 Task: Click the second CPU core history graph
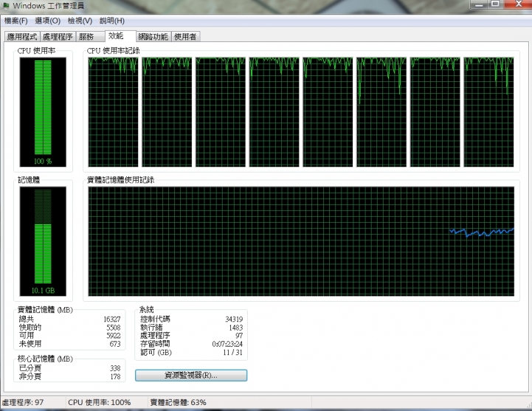click(x=167, y=112)
